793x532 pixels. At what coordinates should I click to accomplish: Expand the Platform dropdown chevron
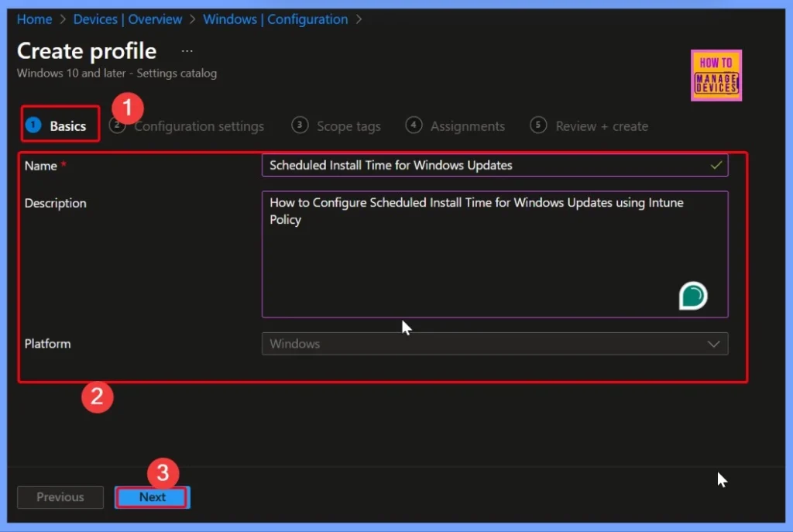coord(713,344)
